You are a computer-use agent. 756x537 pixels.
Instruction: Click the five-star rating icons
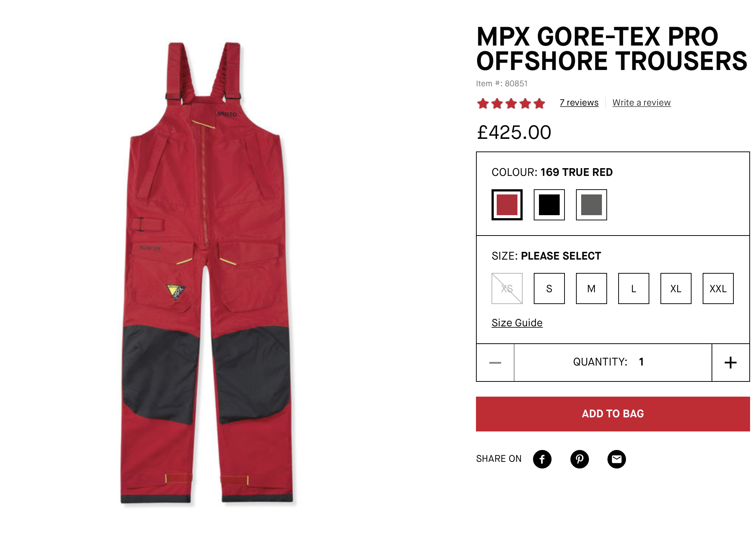pyautogui.click(x=511, y=103)
